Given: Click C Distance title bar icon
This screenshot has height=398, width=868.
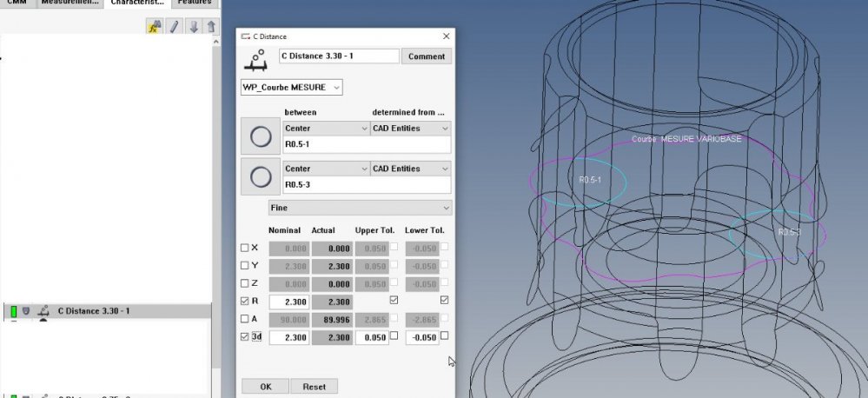Looking at the screenshot, I should (x=245, y=36).
